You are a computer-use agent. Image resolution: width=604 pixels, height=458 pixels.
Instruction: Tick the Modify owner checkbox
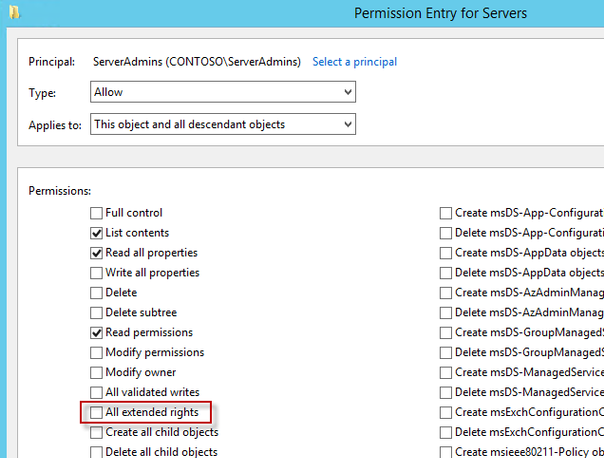[97, 373]
